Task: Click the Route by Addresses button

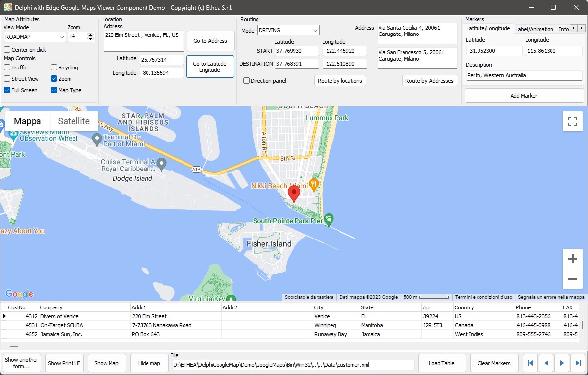Action: 429,80
